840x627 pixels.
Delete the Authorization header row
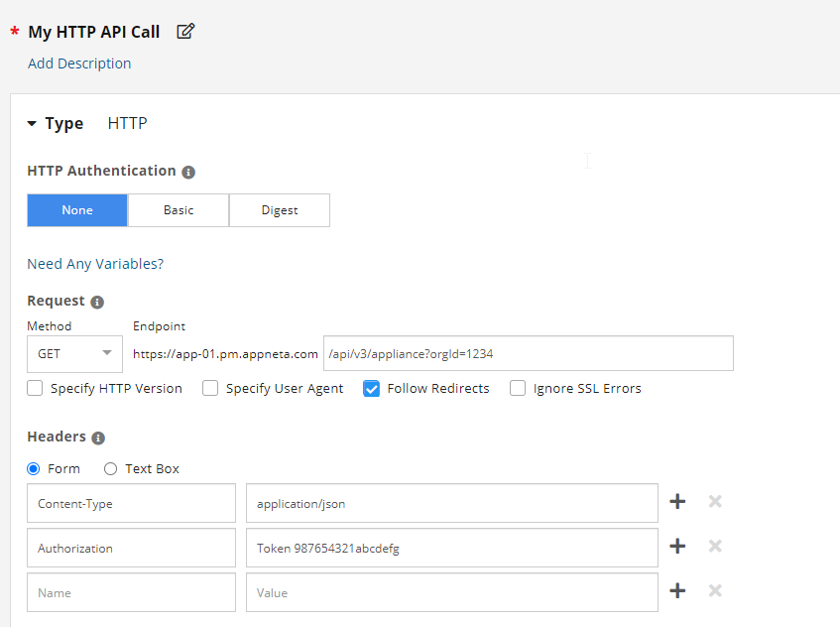coord(715,547)
